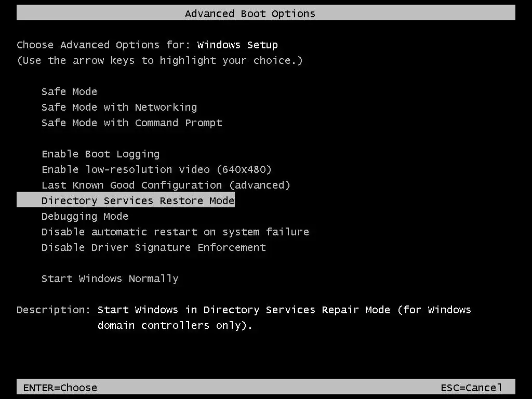Screen dimensions: 532x399
Task: Select the Safe Mode option
Action: coord(69,92)
